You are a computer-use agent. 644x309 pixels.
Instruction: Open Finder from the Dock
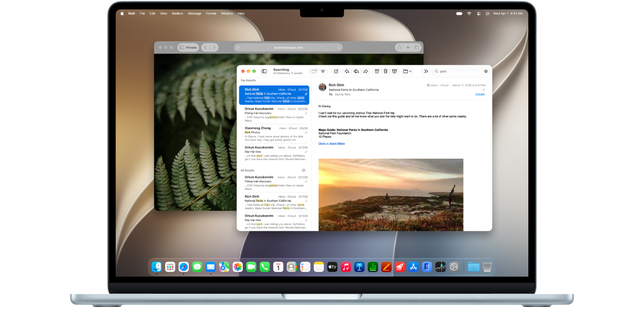click(x=157, y=266)
